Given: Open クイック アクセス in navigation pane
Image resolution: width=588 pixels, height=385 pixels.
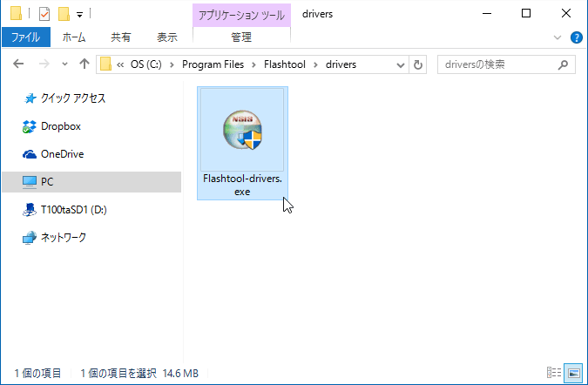Looking at the screenshot, I should [73, 98].
